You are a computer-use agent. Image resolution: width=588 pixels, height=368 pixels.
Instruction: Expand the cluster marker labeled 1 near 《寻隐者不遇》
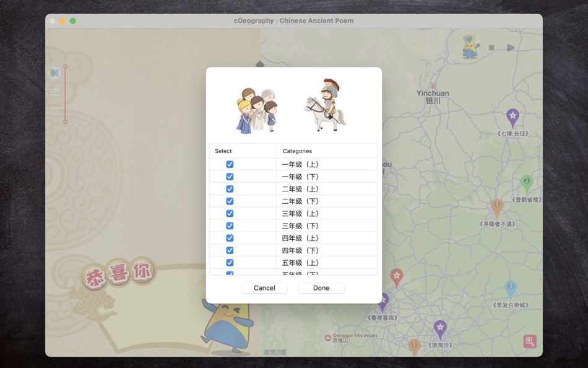click(497, 204)
